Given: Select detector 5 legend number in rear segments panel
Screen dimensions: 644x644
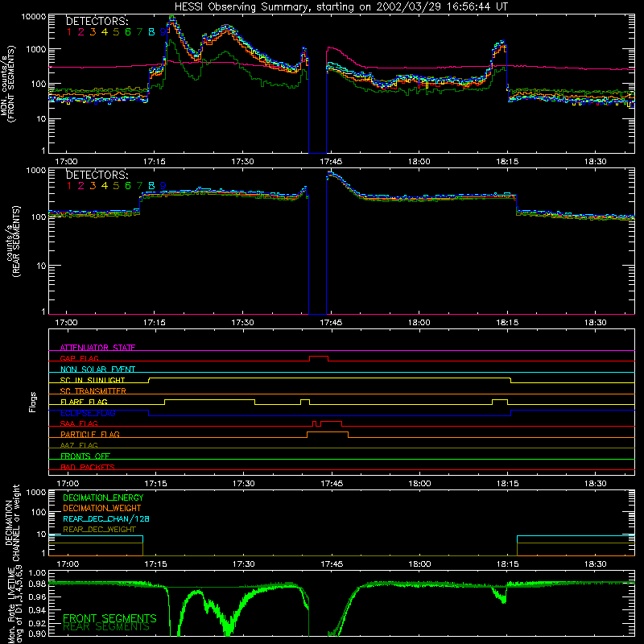Looking at the screenshot, I should [x=116, y=186].
